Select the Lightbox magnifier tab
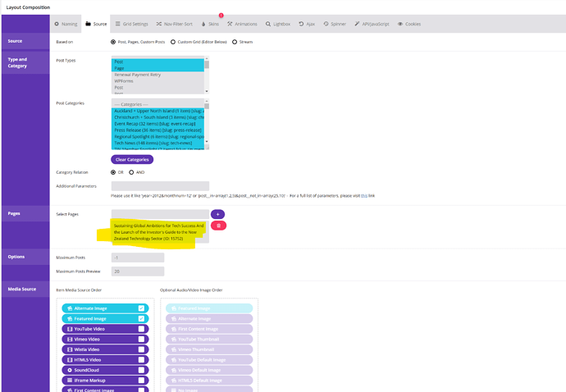The height and width of the screenshot is (392, 566). tap(278, 24)
